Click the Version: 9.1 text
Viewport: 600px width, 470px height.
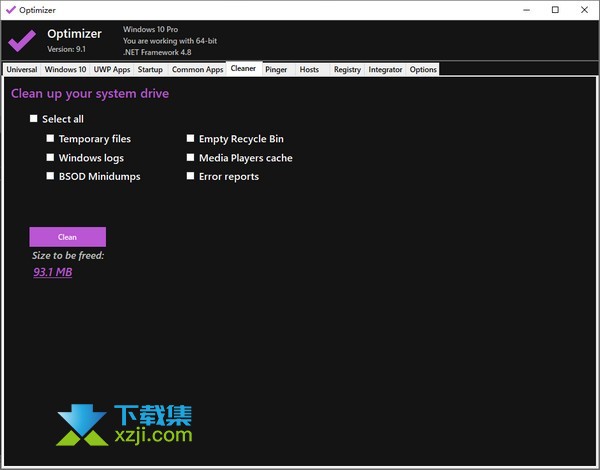pos(67,49)
